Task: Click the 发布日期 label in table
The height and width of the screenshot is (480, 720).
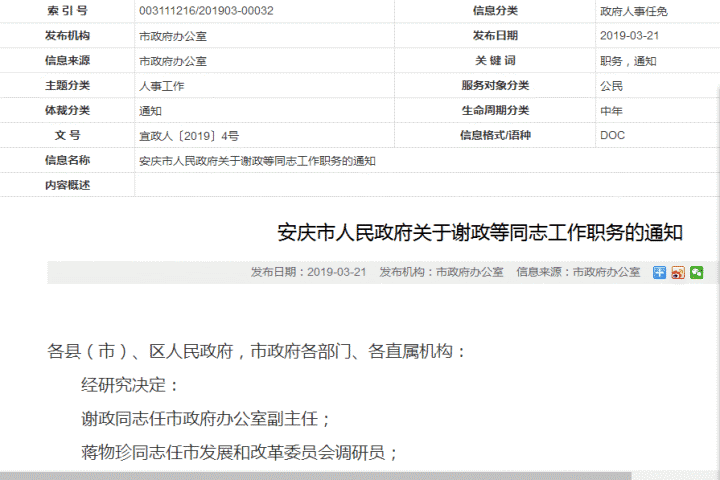Action: (x=495, y=35)
